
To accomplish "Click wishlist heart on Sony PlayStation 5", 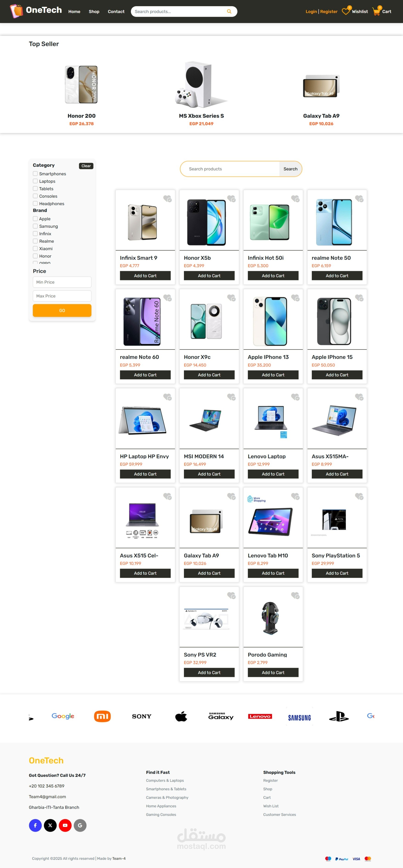I will click(359, 496).
